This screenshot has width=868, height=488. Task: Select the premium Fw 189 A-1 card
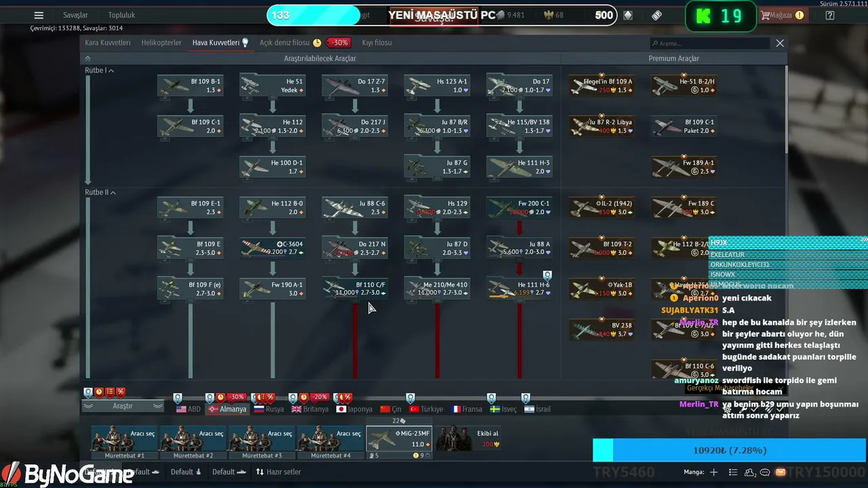click(684, 167)
